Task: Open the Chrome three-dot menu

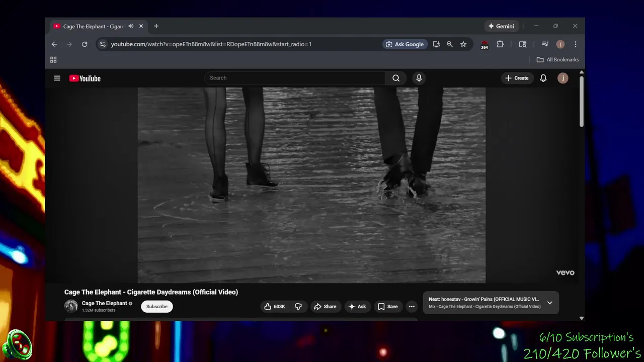Action: point(576,44)
